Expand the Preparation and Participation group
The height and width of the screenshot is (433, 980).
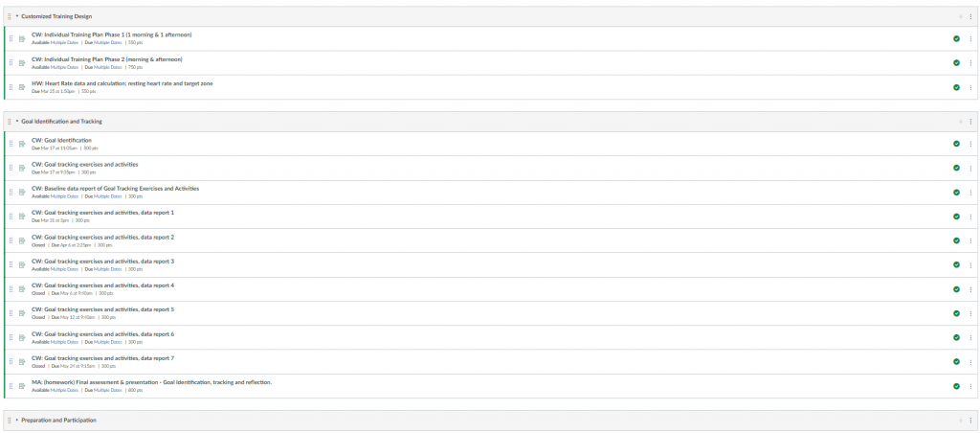point(17,421)
